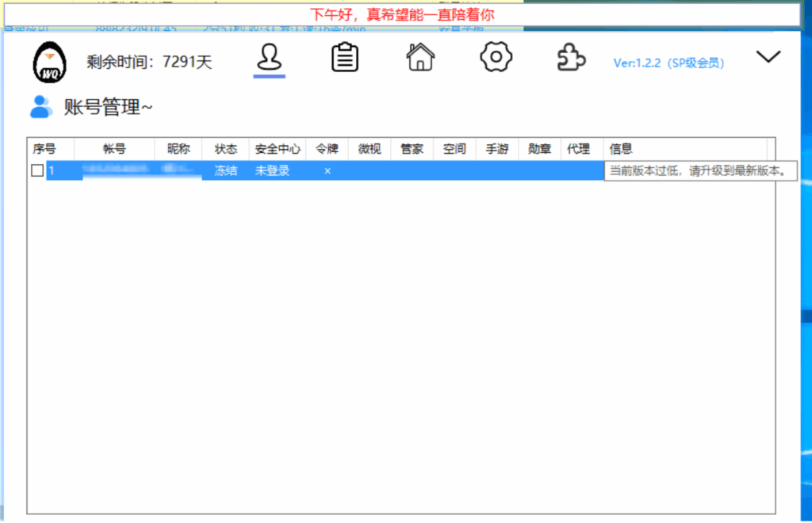Expand the chevron dropdown at top right

tap(768, 57)
